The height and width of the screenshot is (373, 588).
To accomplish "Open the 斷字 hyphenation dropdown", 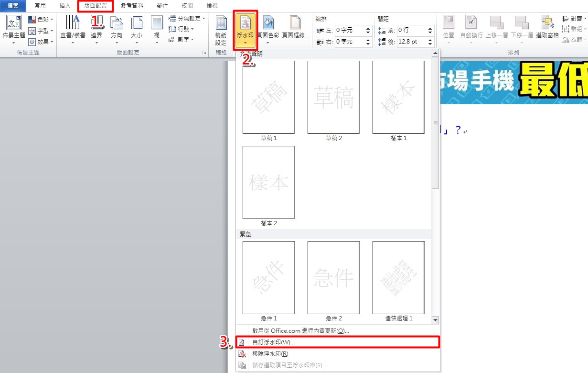I will tap(181, 40).
